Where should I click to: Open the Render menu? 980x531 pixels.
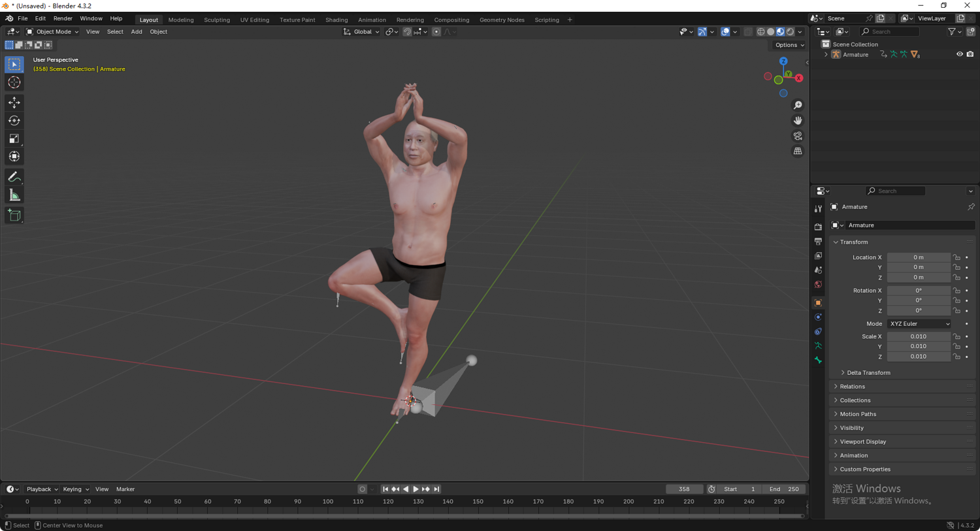(63, 18)
